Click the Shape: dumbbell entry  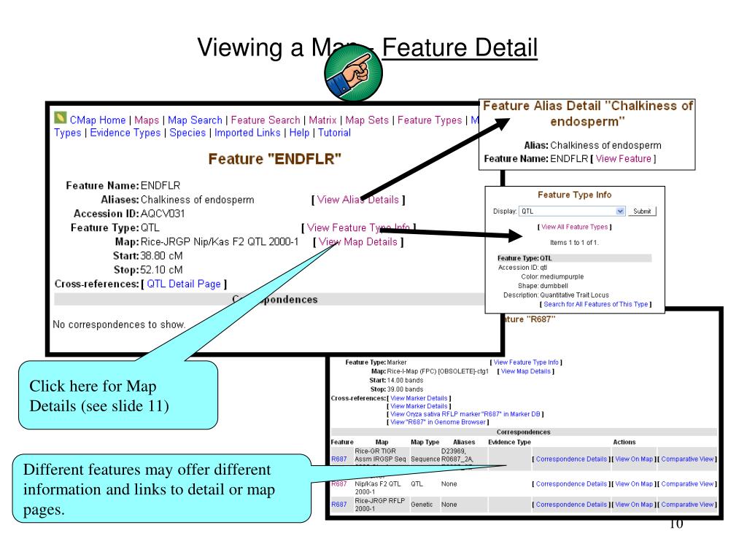click(x=543, y=286)
